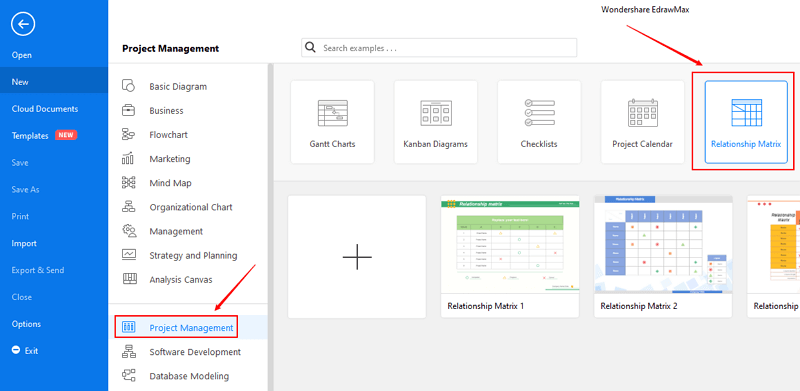Screen dimensions: 800x391
Task: Create a blank drawing with plus thumbnail
Action: [x=357, y=257]
